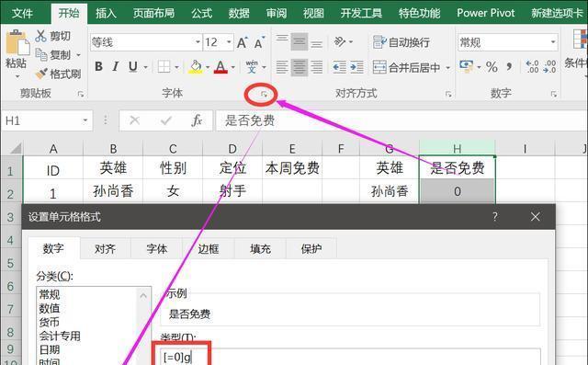Open the 填充 tab in format dialog
This screenshot has width=588, height=365.
(x=260, y=248)
